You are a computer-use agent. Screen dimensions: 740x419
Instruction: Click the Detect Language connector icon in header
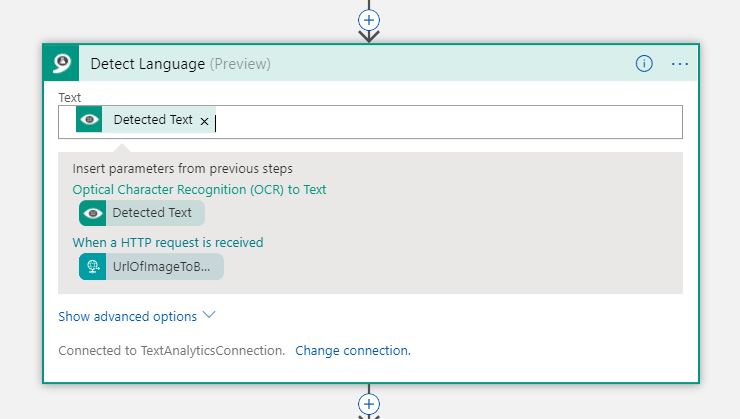(x=61, y=63)
